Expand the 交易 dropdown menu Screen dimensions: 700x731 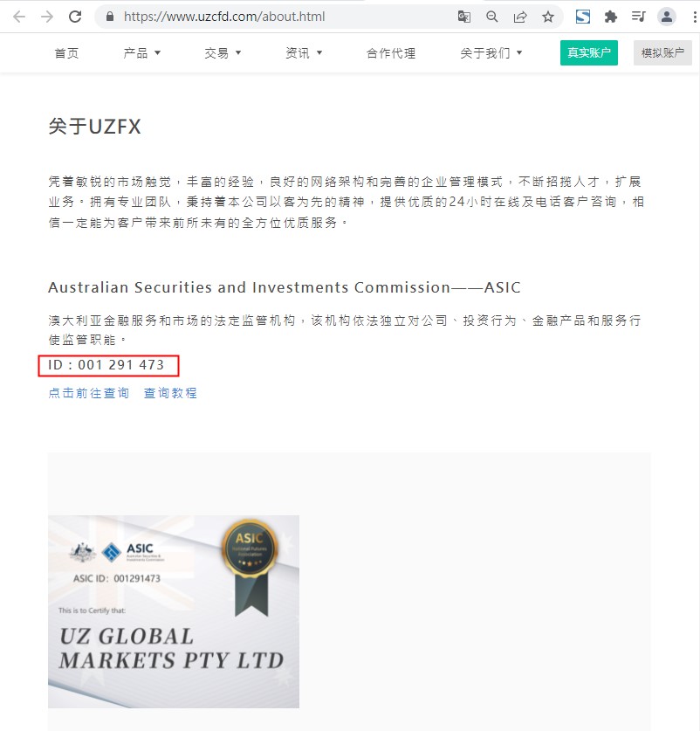[x=223, y=53]
